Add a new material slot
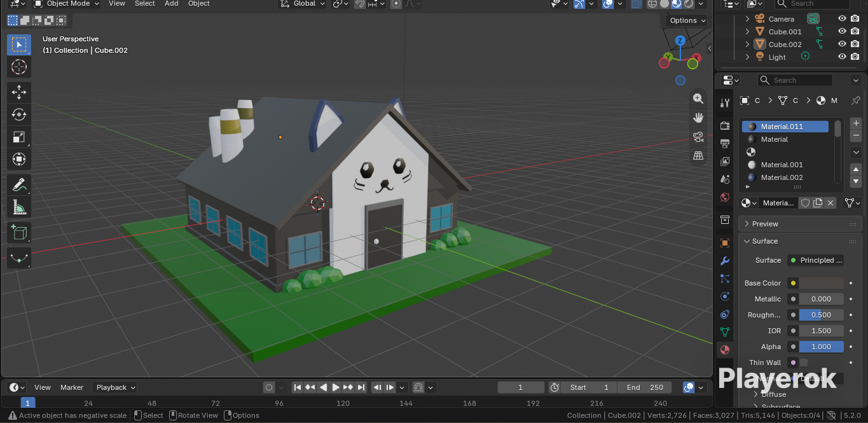The width and height of the screenshot is (868, 423). [856, 123]
